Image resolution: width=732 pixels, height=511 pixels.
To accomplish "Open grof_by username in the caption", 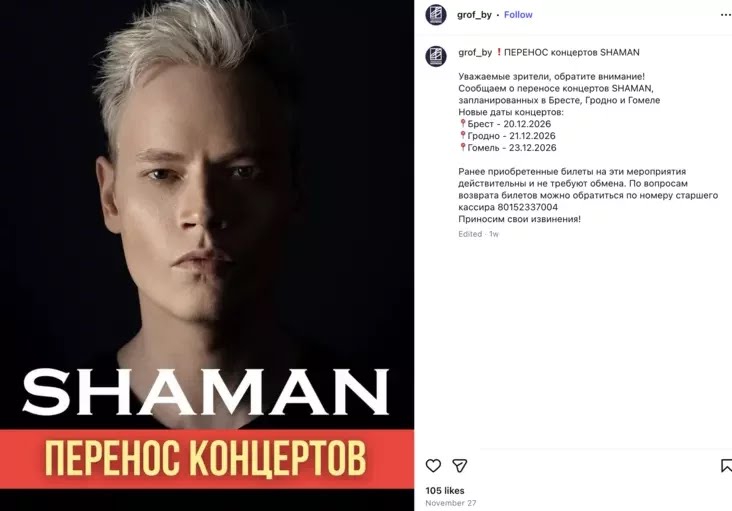I will 475,52.
